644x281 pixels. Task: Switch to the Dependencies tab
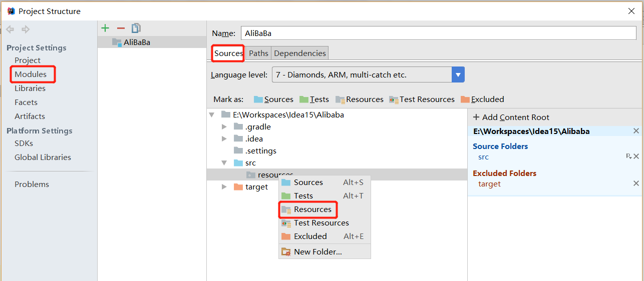coord(300,53)
